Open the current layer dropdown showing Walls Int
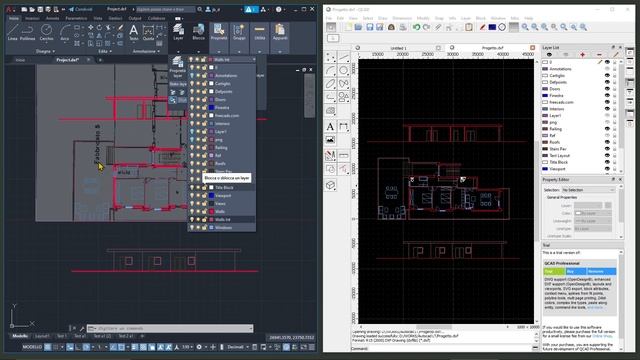 (222, 60)
